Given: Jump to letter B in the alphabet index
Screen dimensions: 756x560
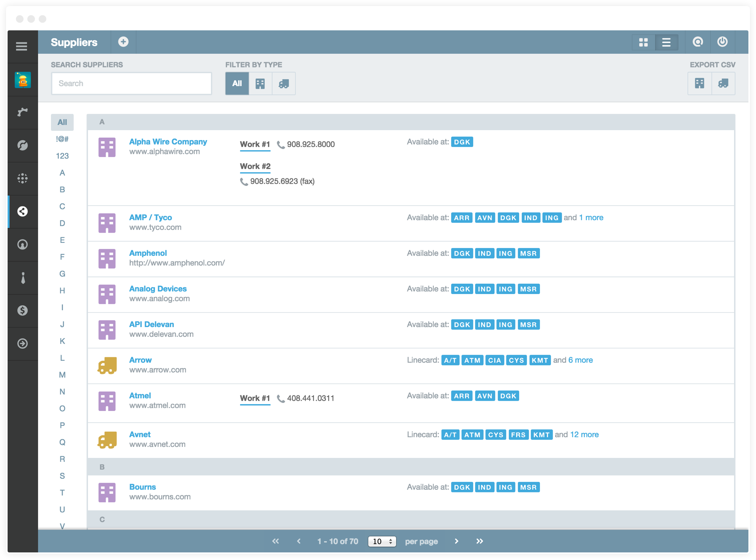Looking at the screenshot, I should coord(62,189).
